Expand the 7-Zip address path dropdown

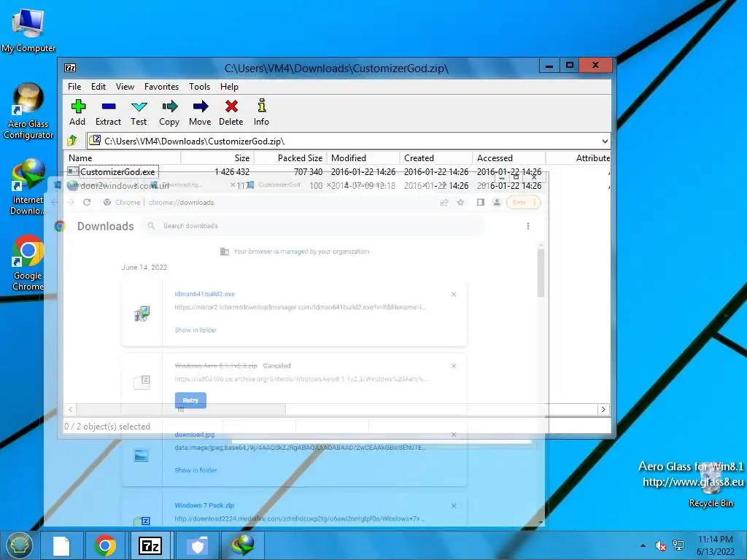605,141
